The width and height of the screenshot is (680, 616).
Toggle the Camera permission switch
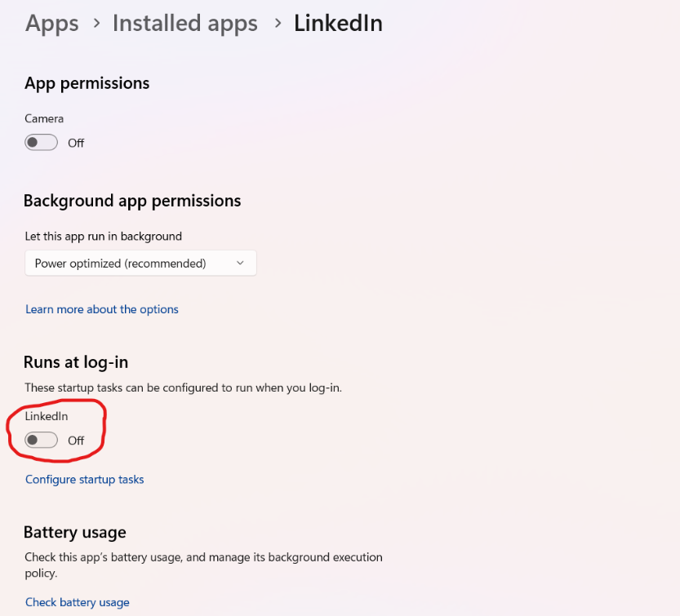42,143
